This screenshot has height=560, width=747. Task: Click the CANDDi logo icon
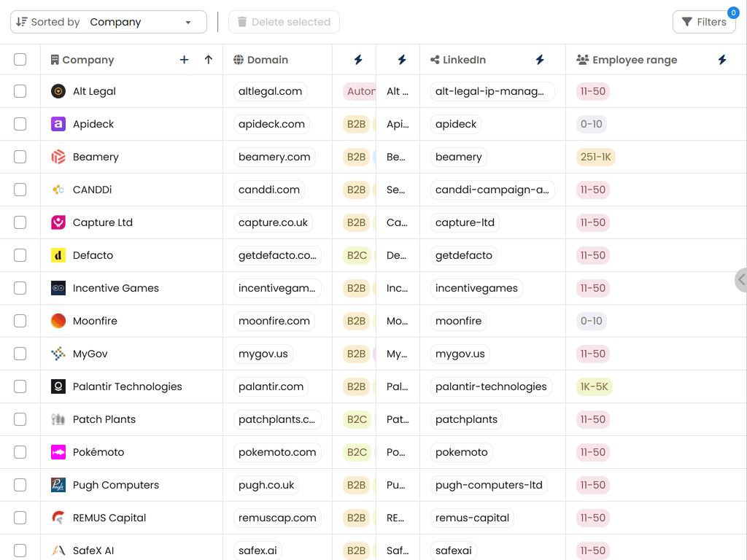click(58, 190)
